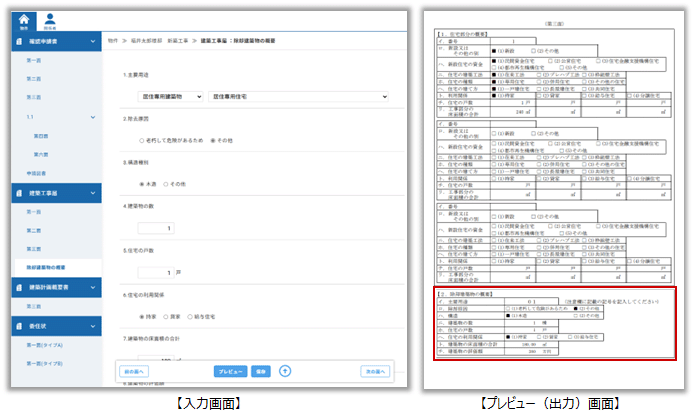Collapse the 確認申請書 section chevron
Viewport: 694px width, 419px height.
click(x=93, y=41)
